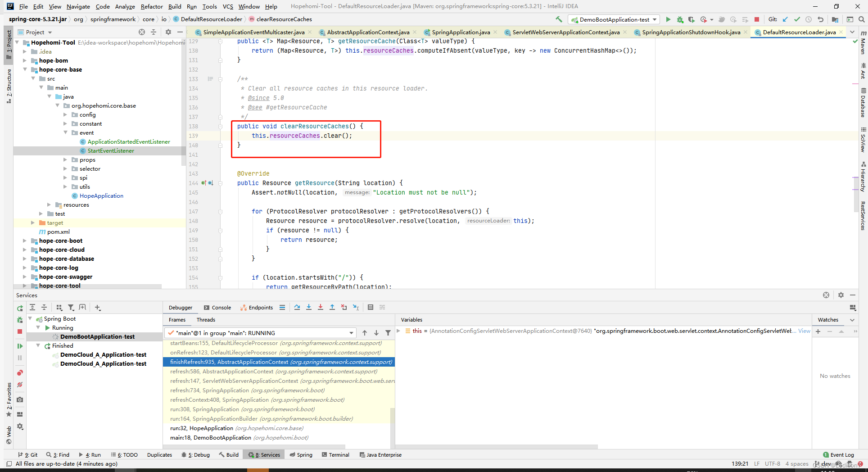Toggle Group By icon in Services toolbar
This screenshot has width=868, height=472.
coord(59,307)
